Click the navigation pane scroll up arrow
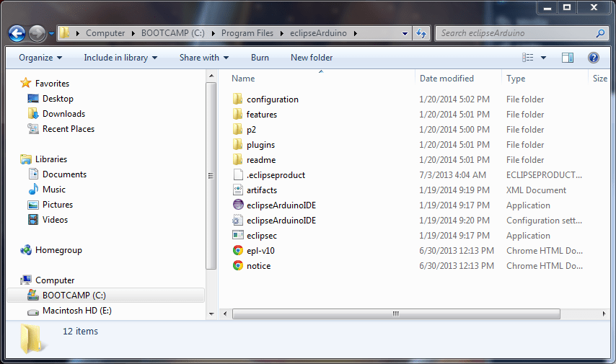Image resolution: width=616 pixels, height=364 pixels. tap(211, 76)
